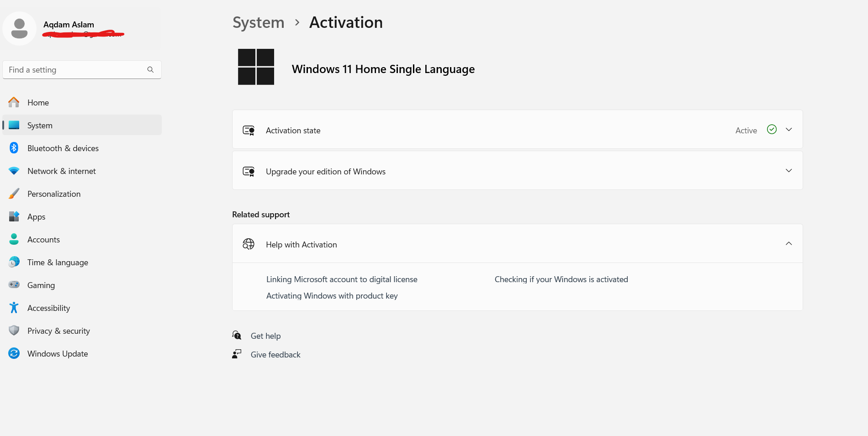This screenshot has width=868, height=436.
Task: Switch to the Accounts section
Action: 43,239
